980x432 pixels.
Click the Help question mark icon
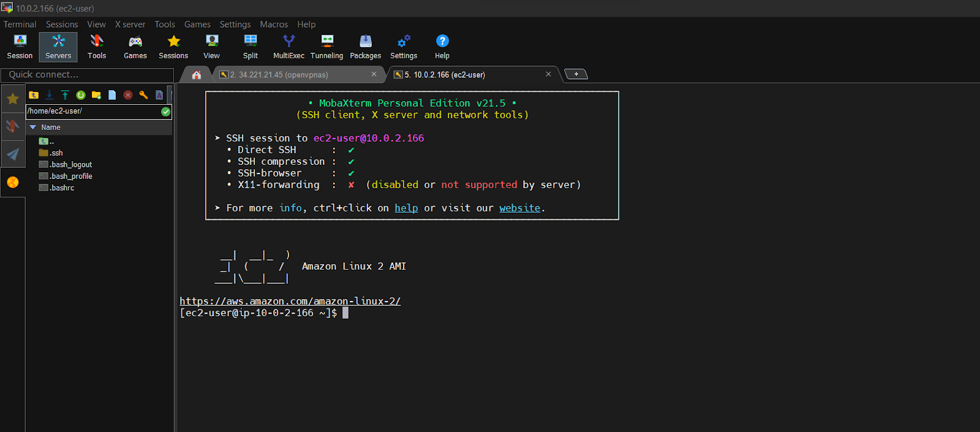(x=442, y=47)
